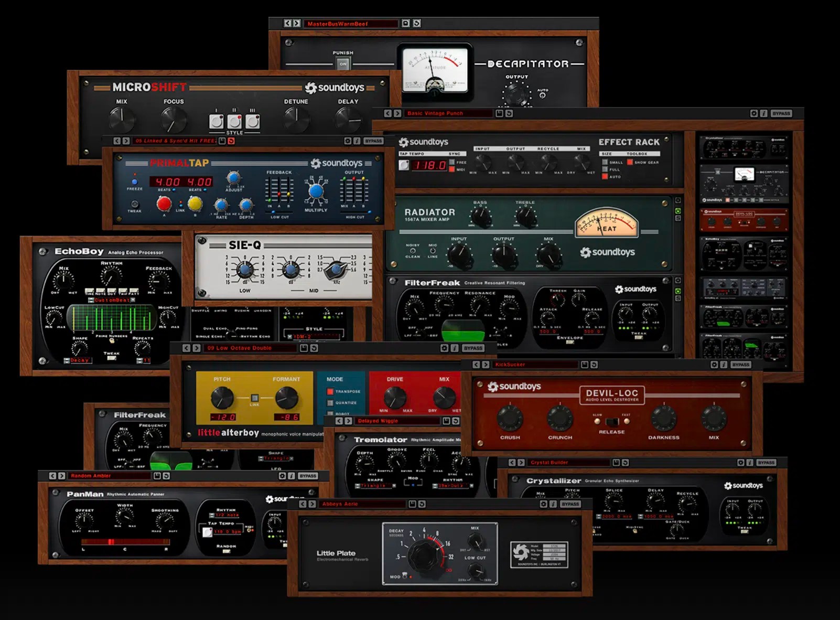This screenshot has height=620, width=840.
Task: Click the Radiator BASS knob
Action: [480, 216]
